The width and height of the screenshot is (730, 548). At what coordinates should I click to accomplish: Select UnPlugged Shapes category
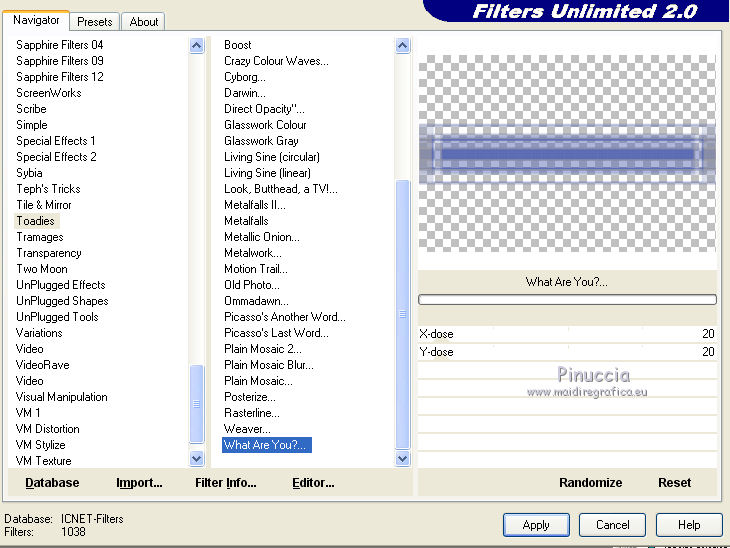point(62,301)
